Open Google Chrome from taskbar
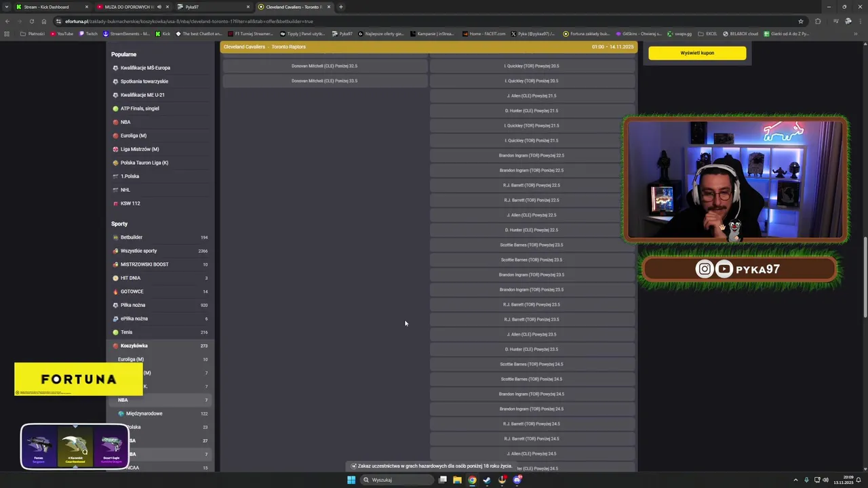 (473, 480)
